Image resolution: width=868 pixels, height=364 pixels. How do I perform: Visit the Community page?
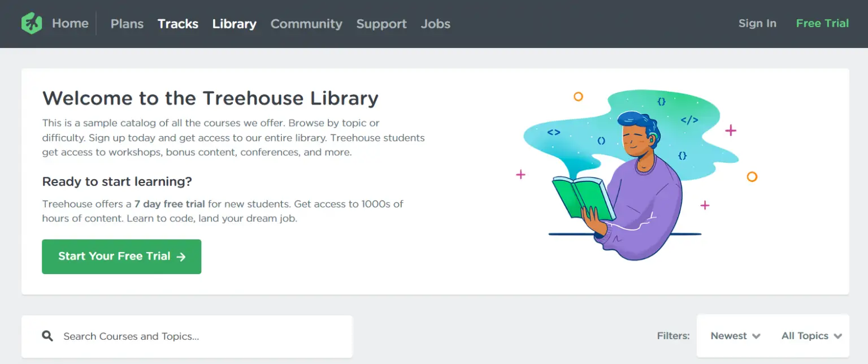click(x=306, y=24)
